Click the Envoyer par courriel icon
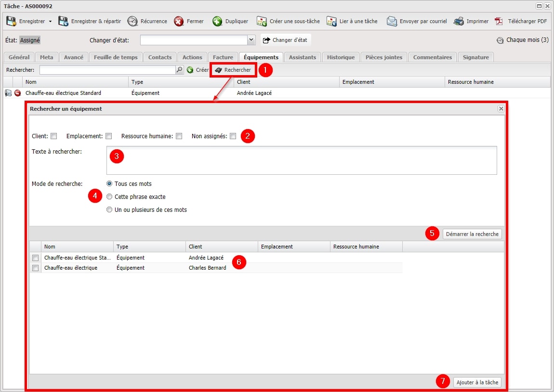554x392 pixels. coord(392,21)
